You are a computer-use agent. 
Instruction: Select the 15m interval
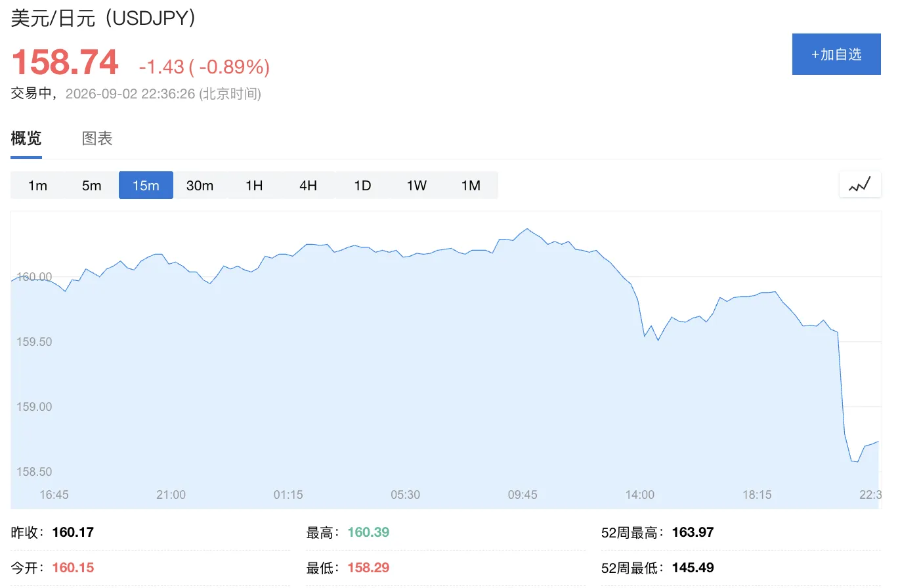(146, 185)
